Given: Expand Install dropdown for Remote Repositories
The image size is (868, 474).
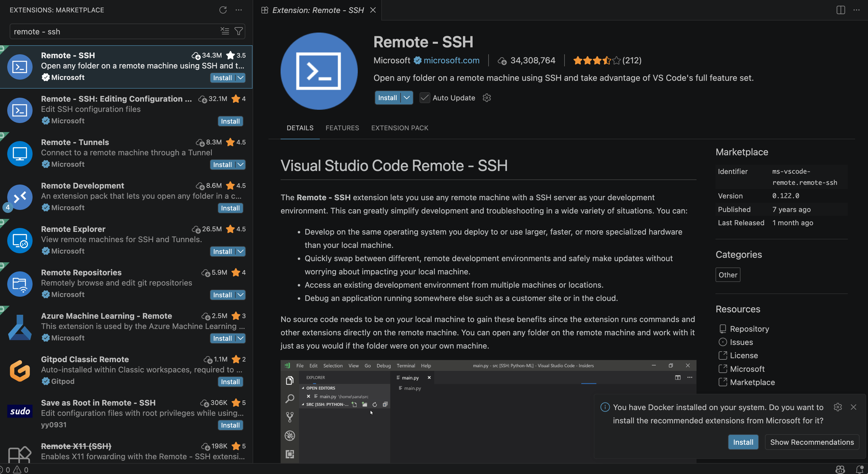Looking at the screenshot, I should coord(240,295).
